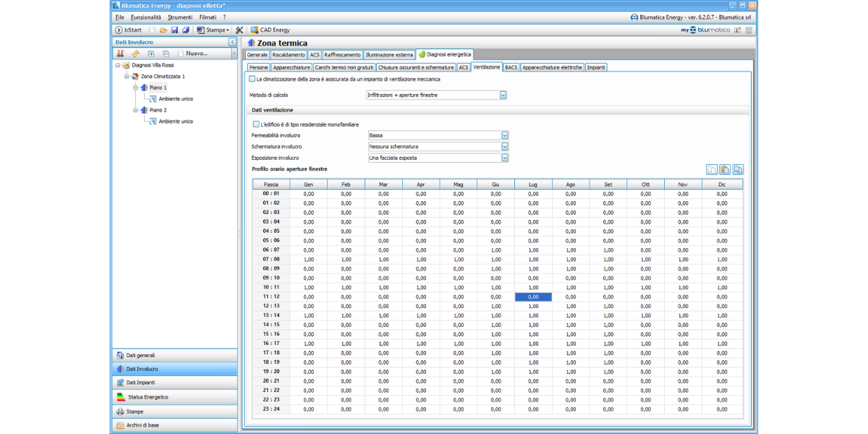Click the expand all tree nodes icon
The image size is (868, 434).
(150, 54)
